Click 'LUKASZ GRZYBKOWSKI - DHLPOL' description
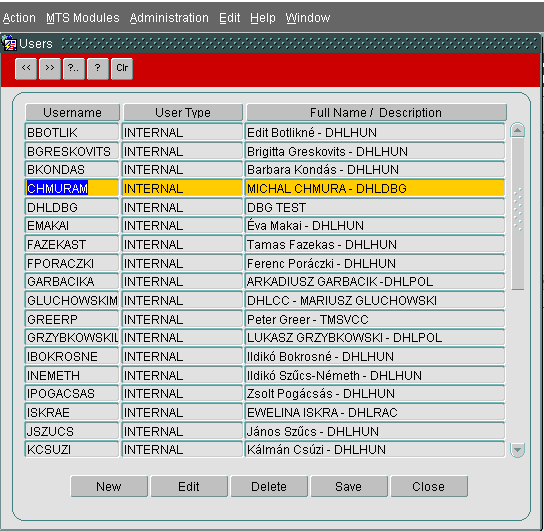 (x=375, y=337)
